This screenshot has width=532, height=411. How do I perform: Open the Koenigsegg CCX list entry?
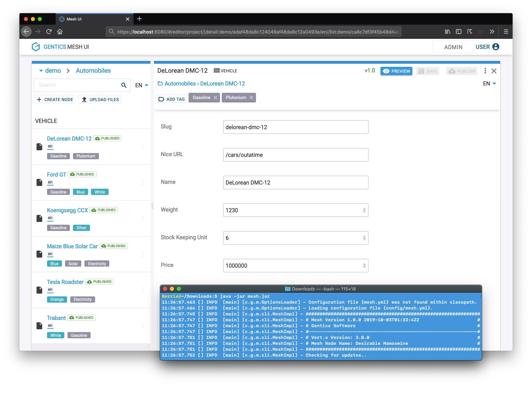[67, 210]
